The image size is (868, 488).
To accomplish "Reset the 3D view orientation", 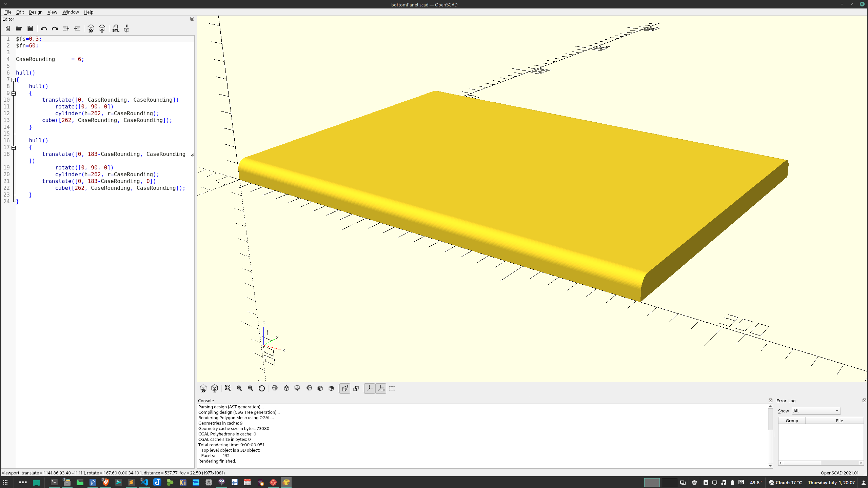I will point(261,388).
